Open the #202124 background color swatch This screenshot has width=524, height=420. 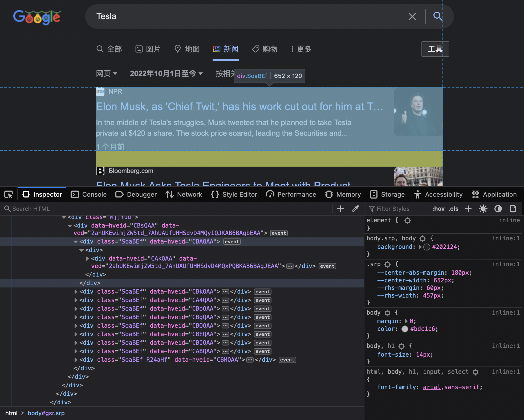(x=426, y=247)
